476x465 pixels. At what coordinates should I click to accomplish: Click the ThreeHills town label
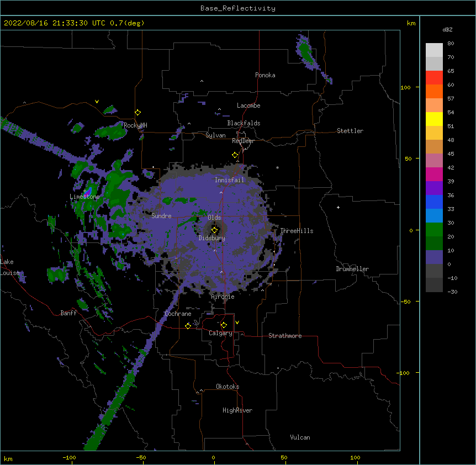297,231
